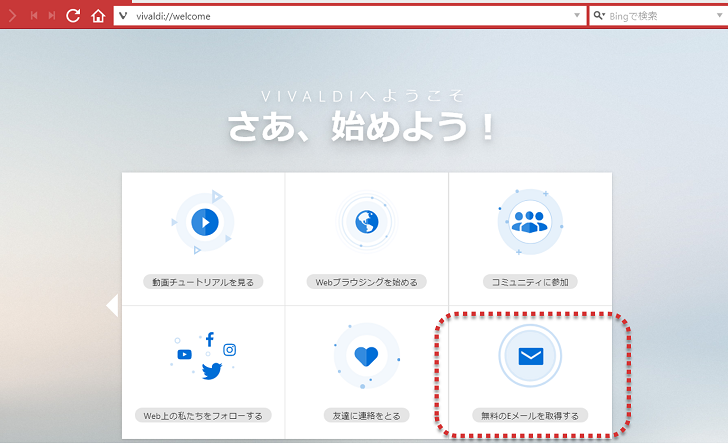Expand the search field history dropdown

click(x=719, y=15)
